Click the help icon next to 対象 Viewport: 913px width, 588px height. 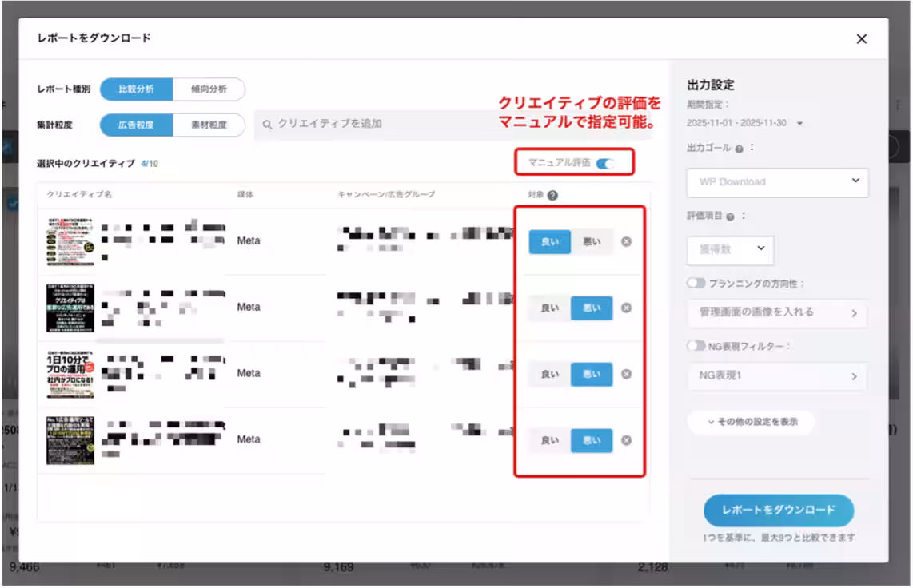tap(552, 195)
